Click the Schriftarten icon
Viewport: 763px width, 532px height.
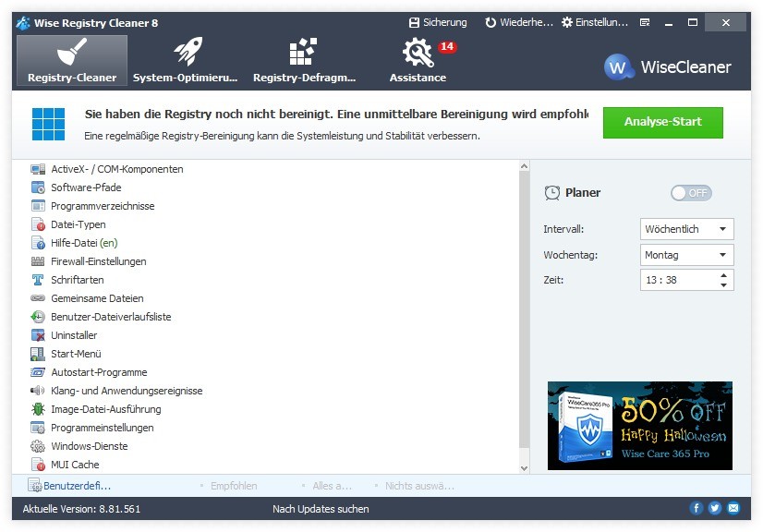pyautogui.click(x=38, y=280)
